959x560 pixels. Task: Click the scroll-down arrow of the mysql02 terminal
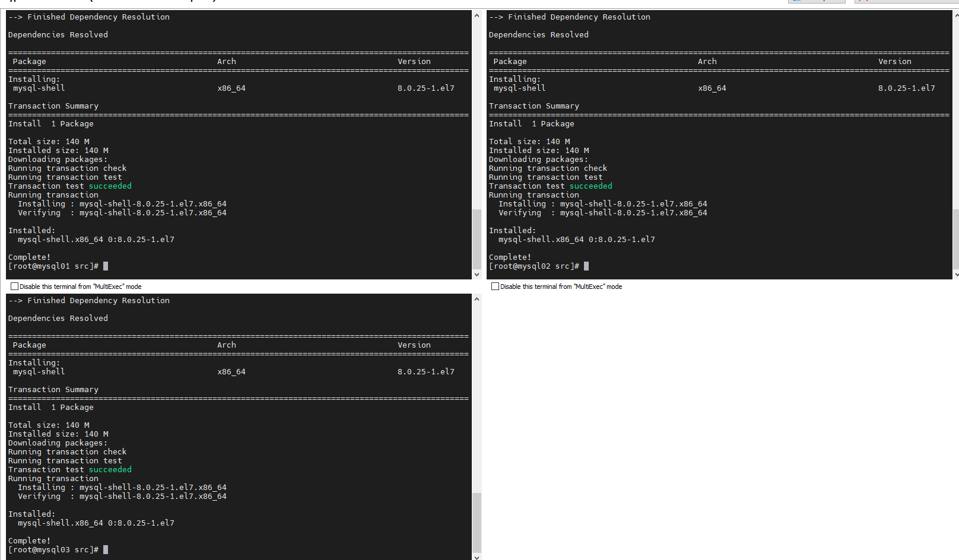(x=956, y=274)
